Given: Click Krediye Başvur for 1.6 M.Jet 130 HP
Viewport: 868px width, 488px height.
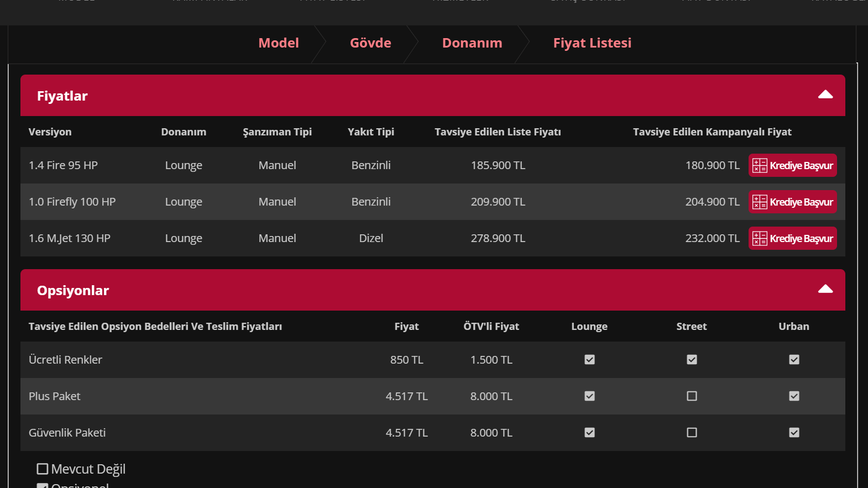Looking at the screenshot, I should 793,238.
